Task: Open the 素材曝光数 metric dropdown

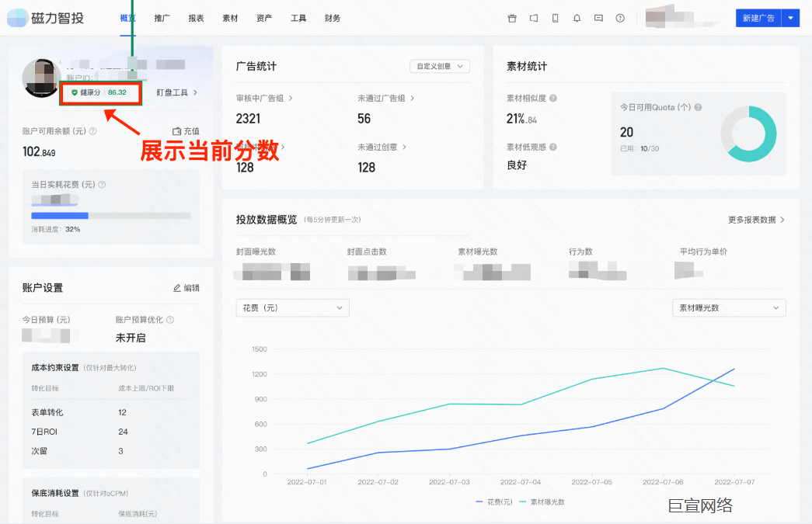Action: coord(728,307)
